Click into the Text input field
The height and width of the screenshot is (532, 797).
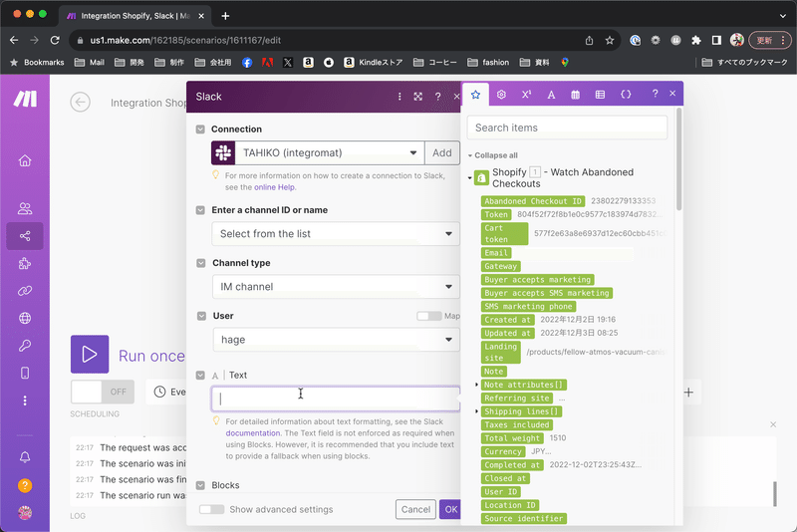click(x=336, y=399)
